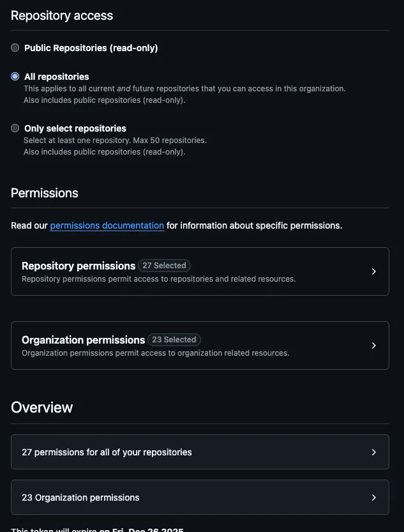Image resolution: width=404 pixels, height=532 pixels.
Task: Click the Public Repositories (read-only) label text
Action: click(x=91, y=48)
